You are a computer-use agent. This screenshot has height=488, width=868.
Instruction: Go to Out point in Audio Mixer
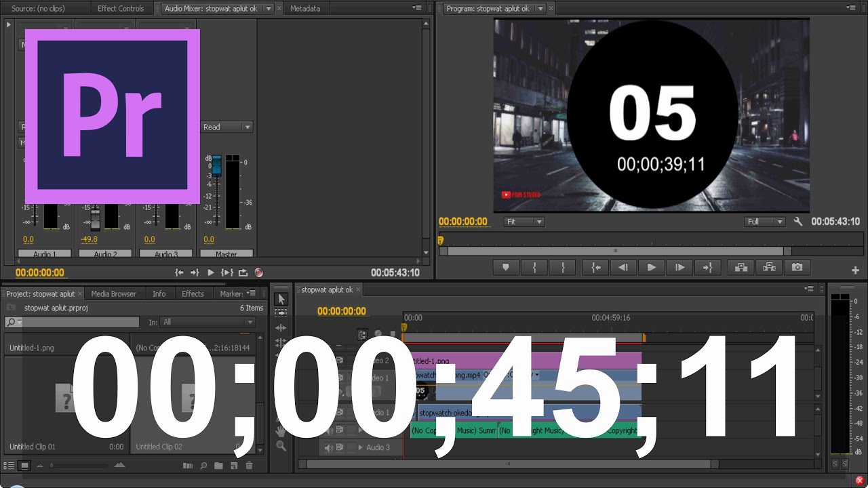click(x=195, y=272)
